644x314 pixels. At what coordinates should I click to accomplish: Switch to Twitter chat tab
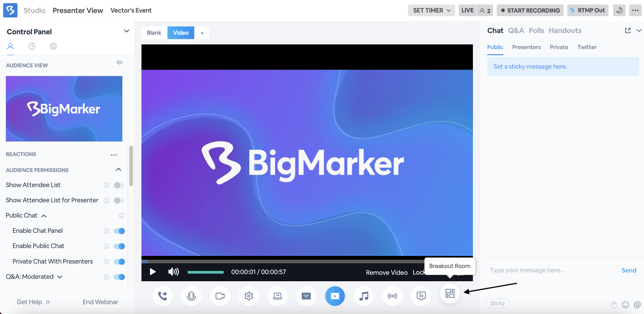coord(587,47)
